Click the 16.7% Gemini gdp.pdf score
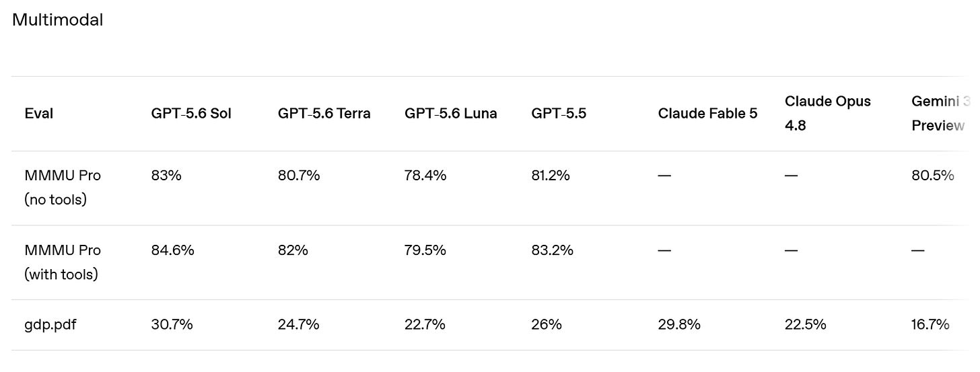 point(930,325)
